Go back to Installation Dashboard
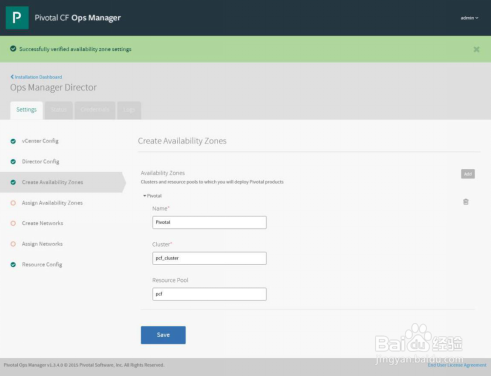 tap(36, 77)
